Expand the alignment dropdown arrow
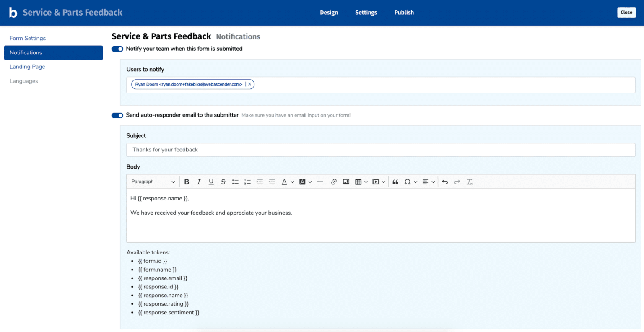Image resolution: width=644 pixels, height=332 pixels. (433, 182)
